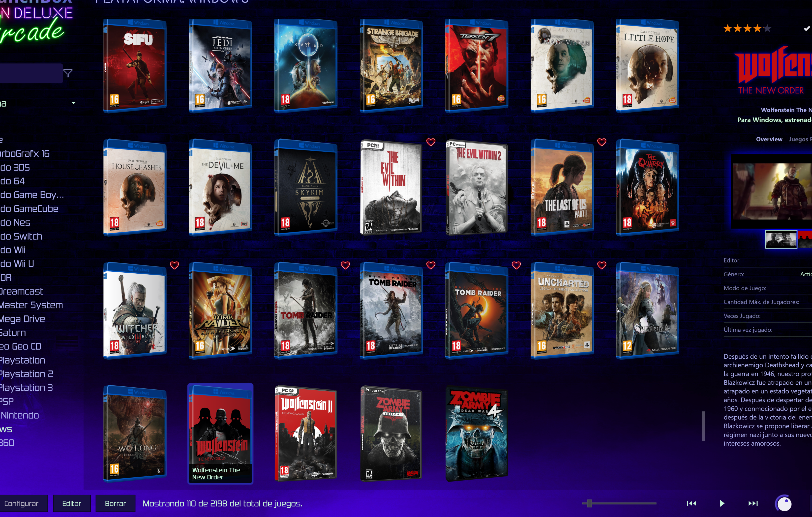Select The Devil in Me game box
Image resolution: width=812 pixels, height=517 pixels.
pos(220,187)
